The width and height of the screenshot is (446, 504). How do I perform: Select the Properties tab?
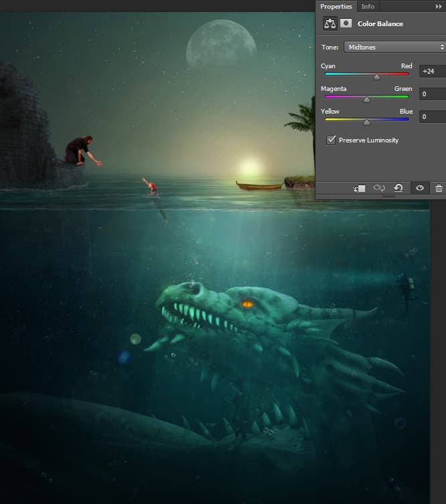(336, 7)
